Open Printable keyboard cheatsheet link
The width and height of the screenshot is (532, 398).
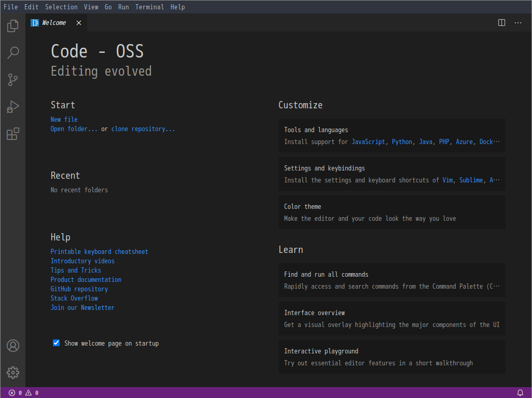100,251
